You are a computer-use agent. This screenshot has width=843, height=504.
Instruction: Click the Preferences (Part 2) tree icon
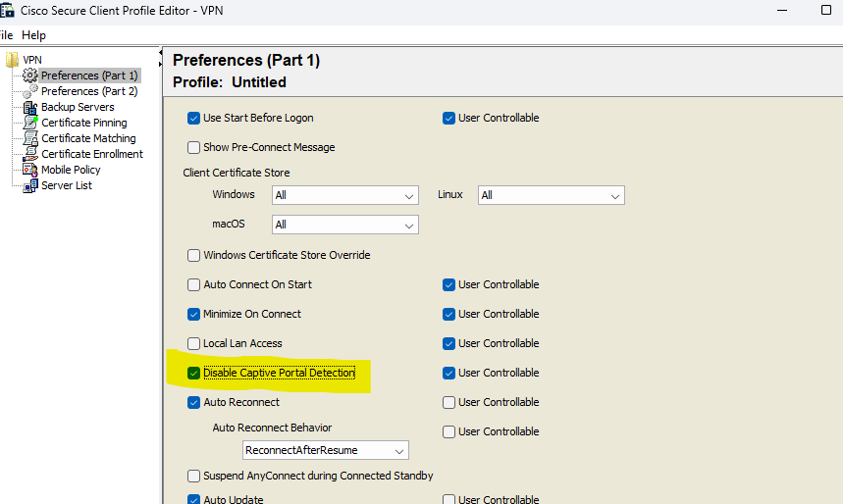[x=29, y=91]
